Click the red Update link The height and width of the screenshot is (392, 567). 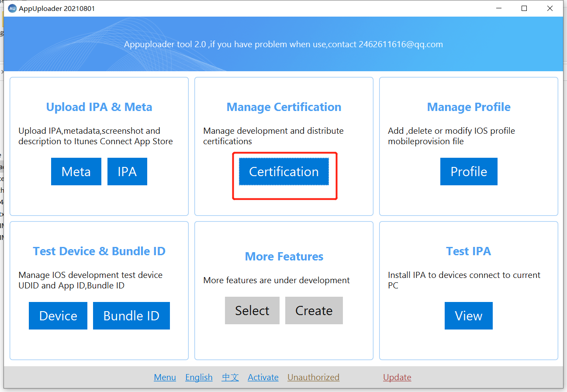point(397,377)
